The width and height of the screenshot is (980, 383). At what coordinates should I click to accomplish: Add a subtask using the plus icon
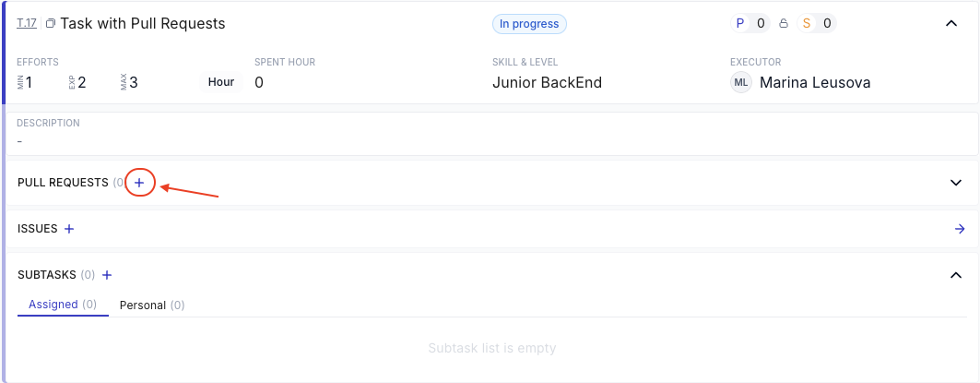[x=107, y=275]
